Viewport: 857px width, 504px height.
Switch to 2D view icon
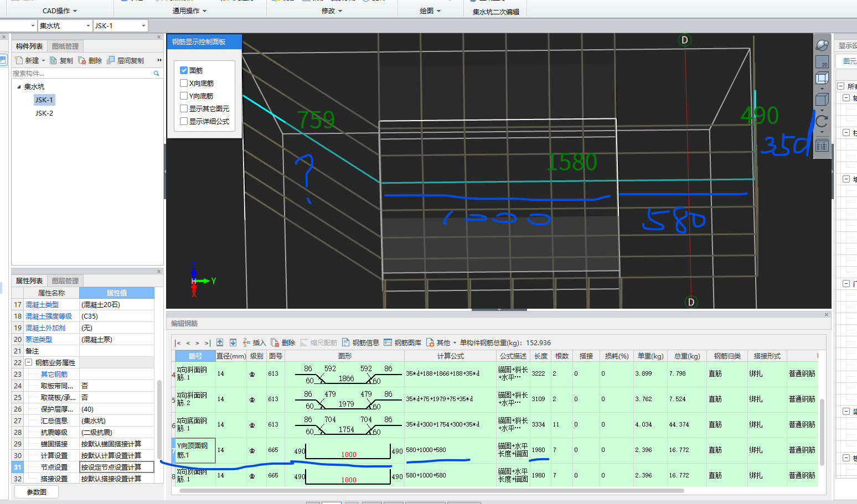822,61
